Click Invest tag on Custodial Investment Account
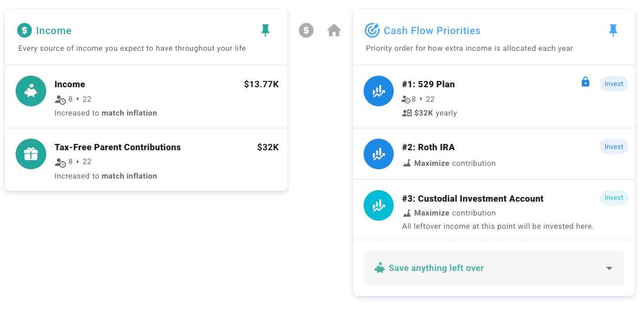Viewport: 644px width, 312px height. click(613, 198)
